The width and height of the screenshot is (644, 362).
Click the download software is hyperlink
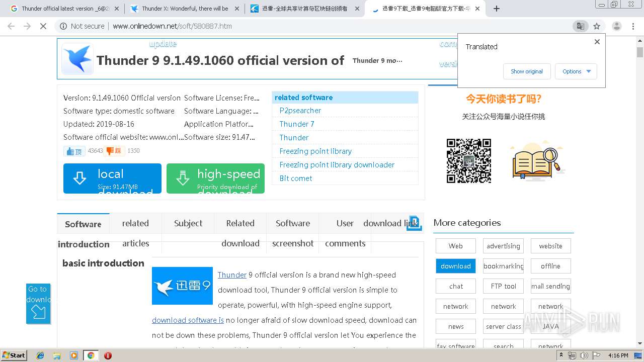[x=188, y=320]
